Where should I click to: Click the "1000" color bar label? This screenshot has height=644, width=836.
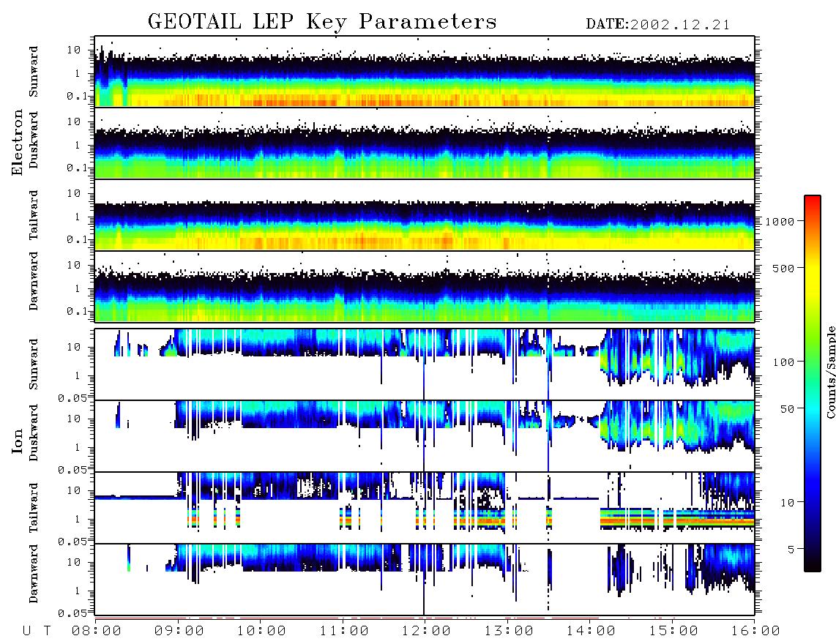coord(780,221)
